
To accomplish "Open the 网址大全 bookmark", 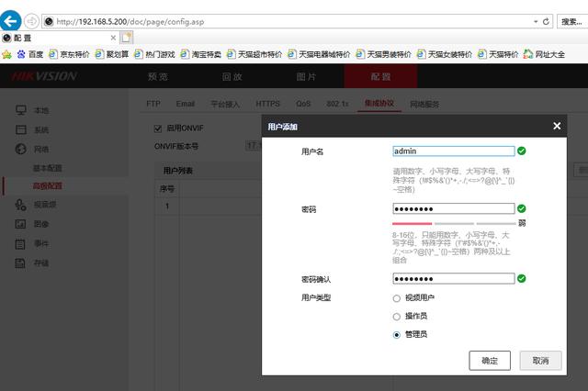I will 544,55.
